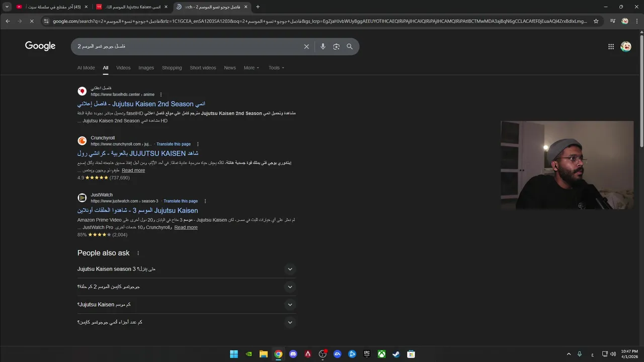Open options for JustWatch result

point(205,201)
